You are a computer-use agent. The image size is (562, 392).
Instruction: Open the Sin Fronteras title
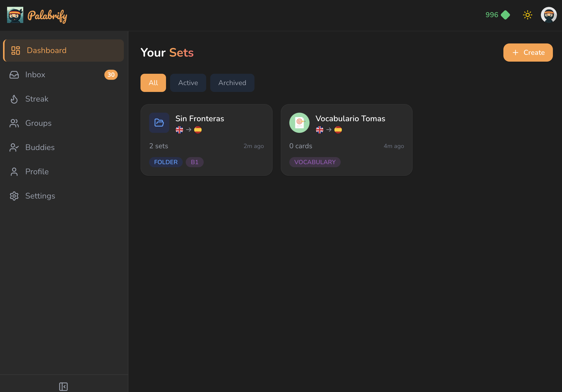(200, 119)
